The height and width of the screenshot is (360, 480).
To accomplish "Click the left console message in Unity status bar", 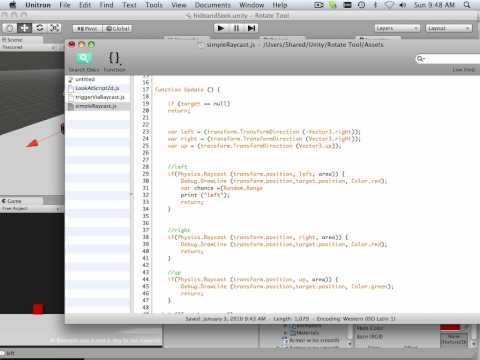I will tap(10, 353).
